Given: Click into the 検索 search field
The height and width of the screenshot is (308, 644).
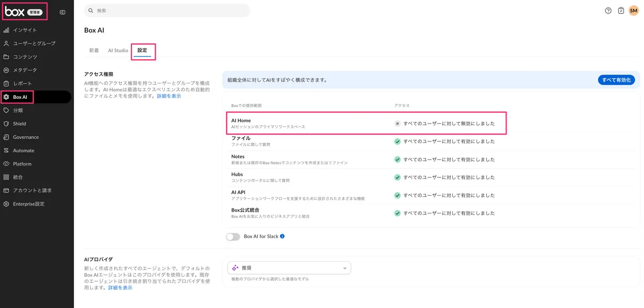Looking at the screenshot, I should (x=167, y=11).
